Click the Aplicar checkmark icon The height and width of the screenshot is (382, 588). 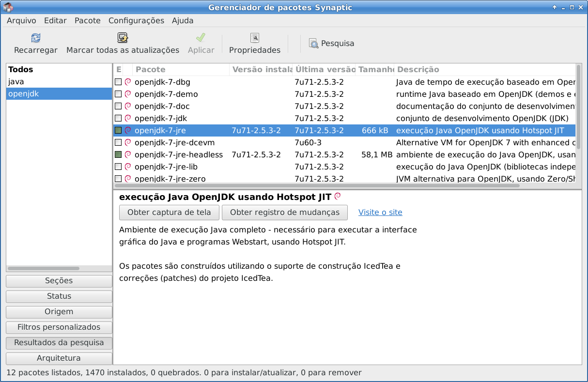pos(201,38)
